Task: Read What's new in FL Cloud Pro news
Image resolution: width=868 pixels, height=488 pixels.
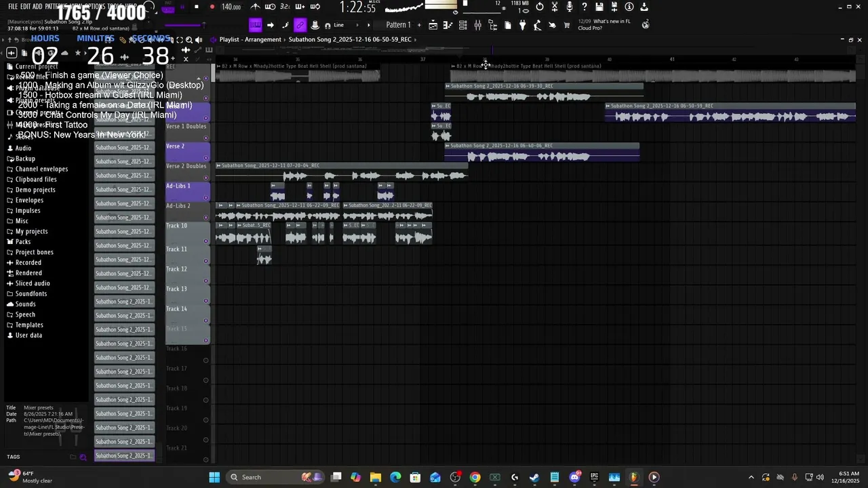Action: click(x=604, y=24)
